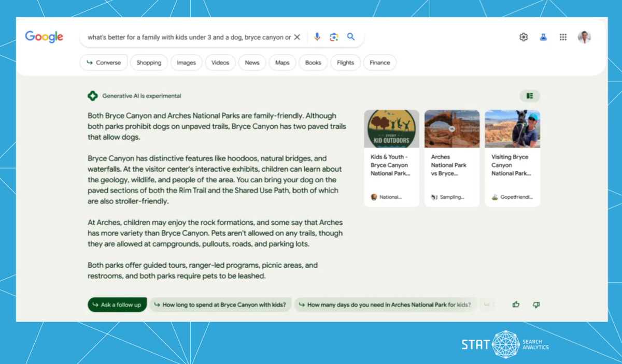
Task: Give the AI answer a thumbs up
Action: pyautogui.click(x=516, y=305)
